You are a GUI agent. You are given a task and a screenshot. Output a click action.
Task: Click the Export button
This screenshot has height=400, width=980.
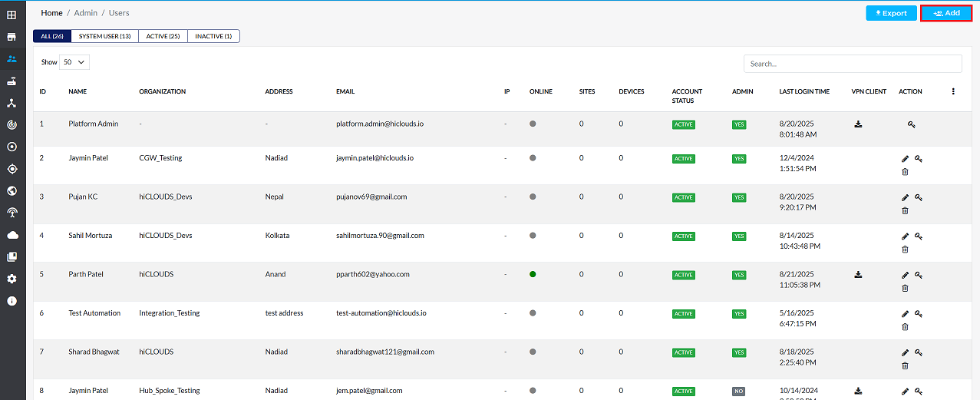pyautogui.click(x=890, y=13)
